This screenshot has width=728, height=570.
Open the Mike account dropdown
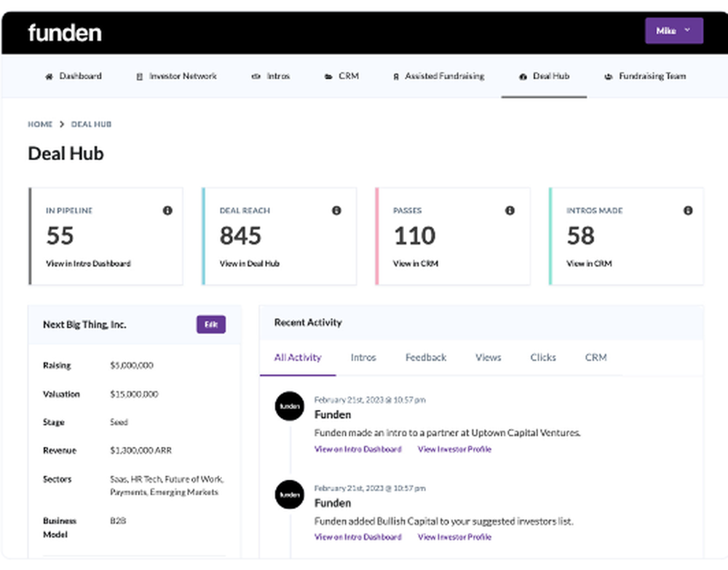tap(673, 31)
